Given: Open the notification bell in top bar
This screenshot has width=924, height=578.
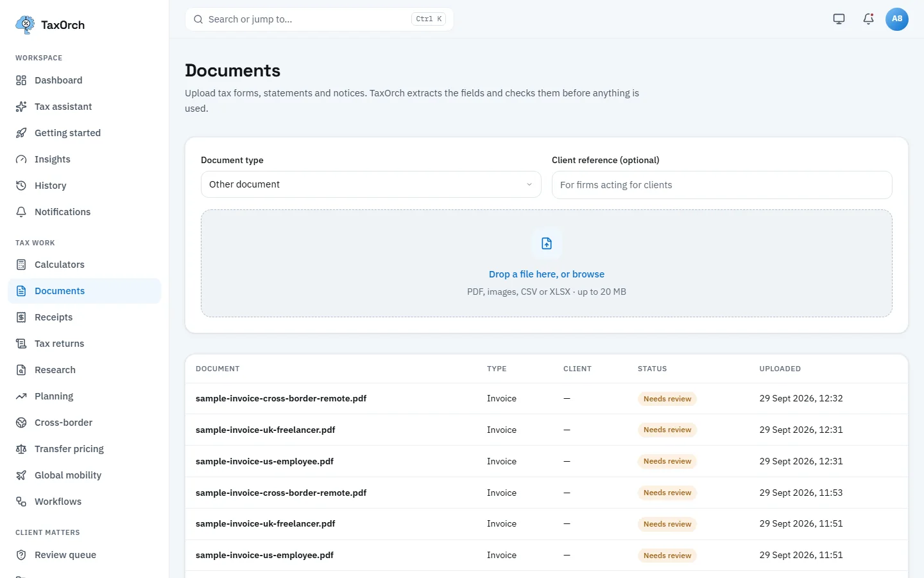Looking at the screenshot, I should (868, 19).
